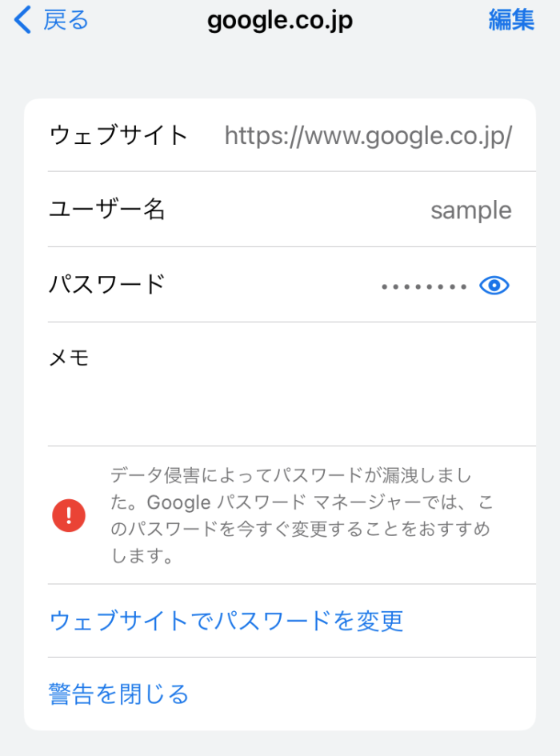
Task: Select the ユーザー名 row label
Action: [107, 210]
